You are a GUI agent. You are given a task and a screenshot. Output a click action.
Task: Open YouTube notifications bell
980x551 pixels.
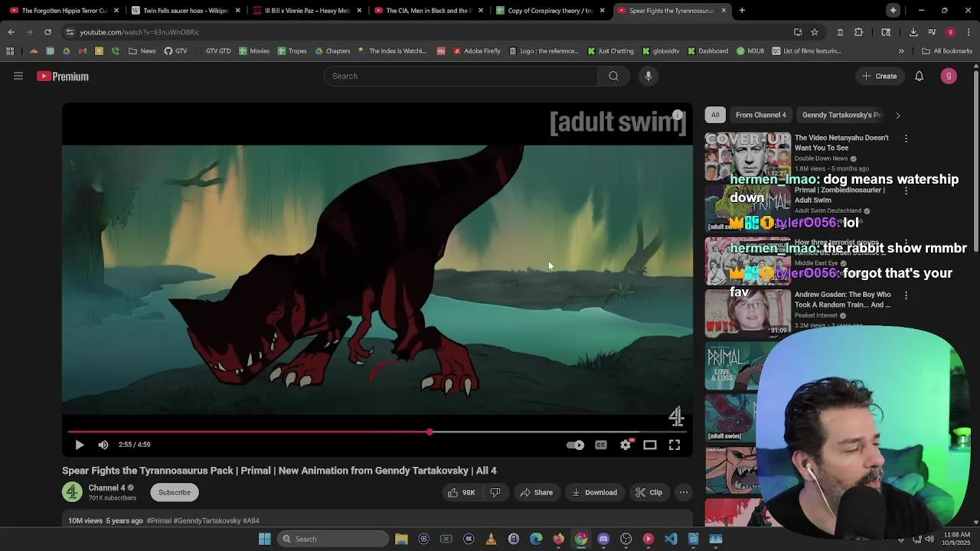point(920,76)
